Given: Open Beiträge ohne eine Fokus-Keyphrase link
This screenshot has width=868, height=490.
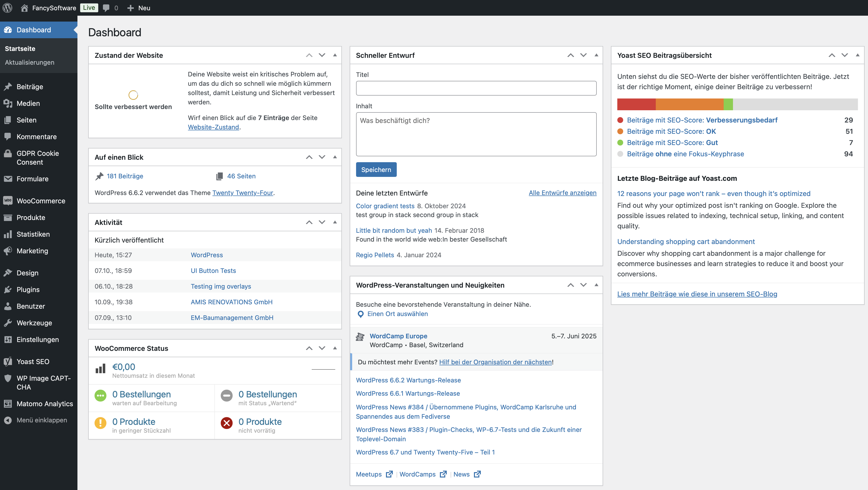Looking at the screenshot, I should tap(685, 154).
